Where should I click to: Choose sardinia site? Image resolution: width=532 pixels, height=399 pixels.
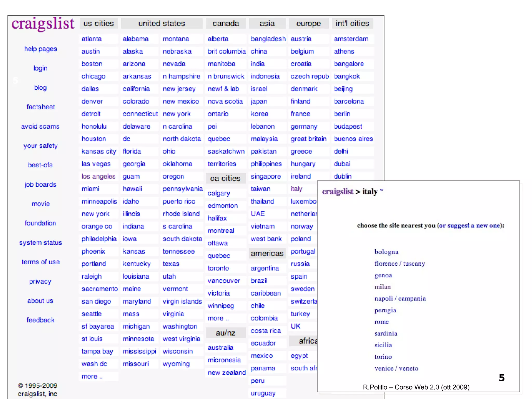click(386, 333)
